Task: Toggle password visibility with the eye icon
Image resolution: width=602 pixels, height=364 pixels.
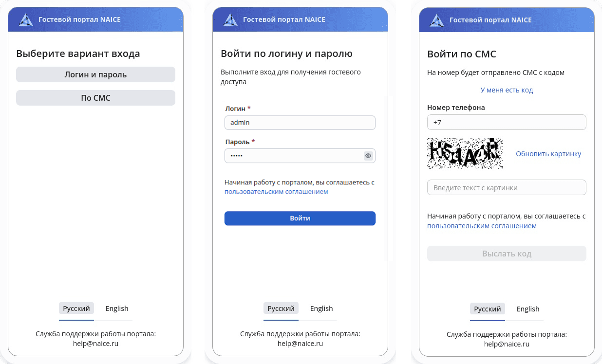Action: pos(368,156)
